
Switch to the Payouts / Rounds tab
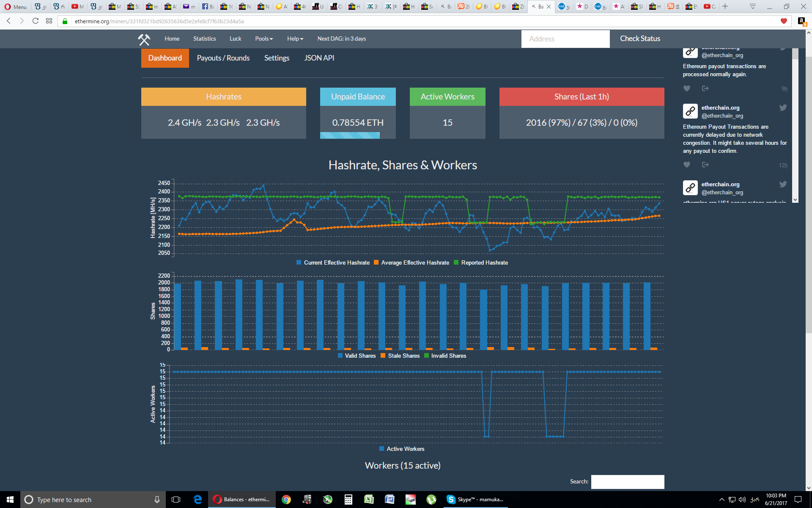click(223, 58)
